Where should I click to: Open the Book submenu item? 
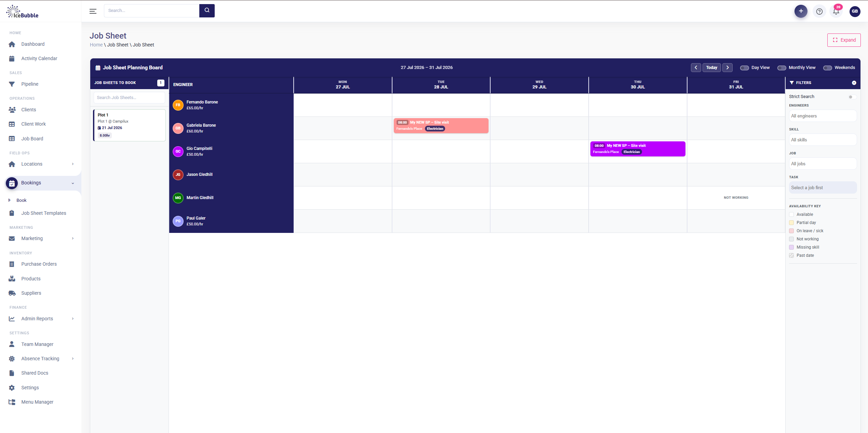click(22, 200)
